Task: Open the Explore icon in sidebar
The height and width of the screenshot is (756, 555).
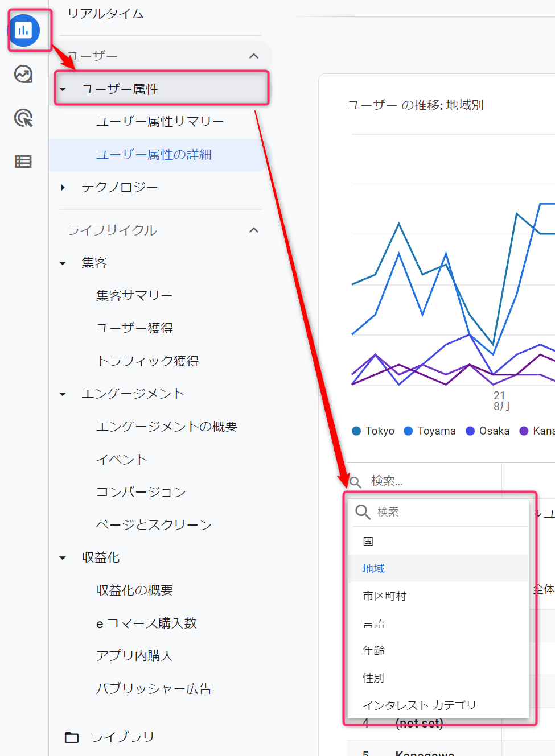Action: point(23,74)
